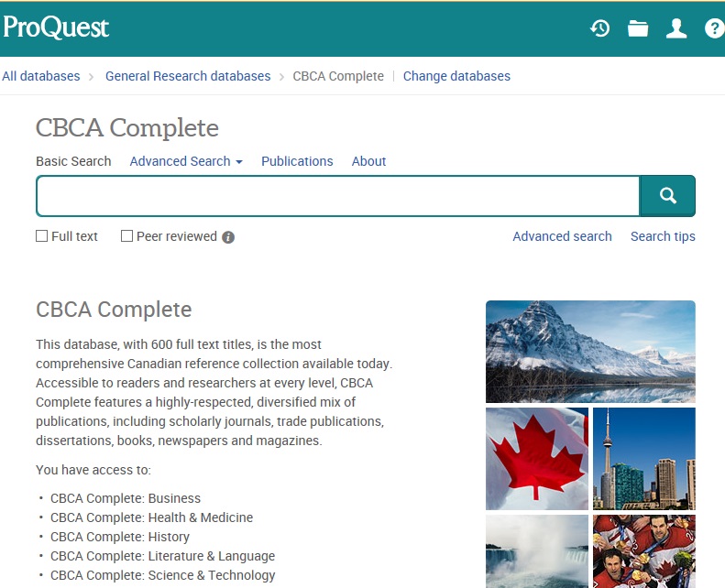Open the recent searches history icon

pyautogui.click(x=599, y=28)
